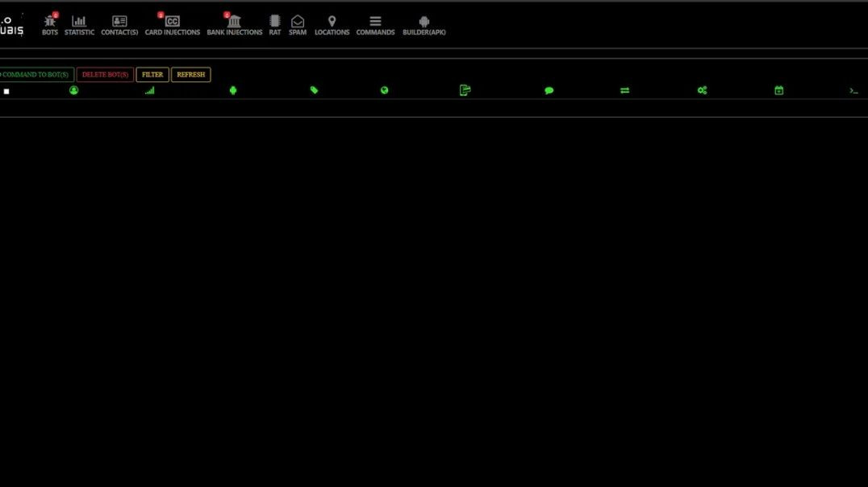The height and width of the screenshot is (487, 868).
Task: Click the green android column header icon
Action: coord(233,89)
